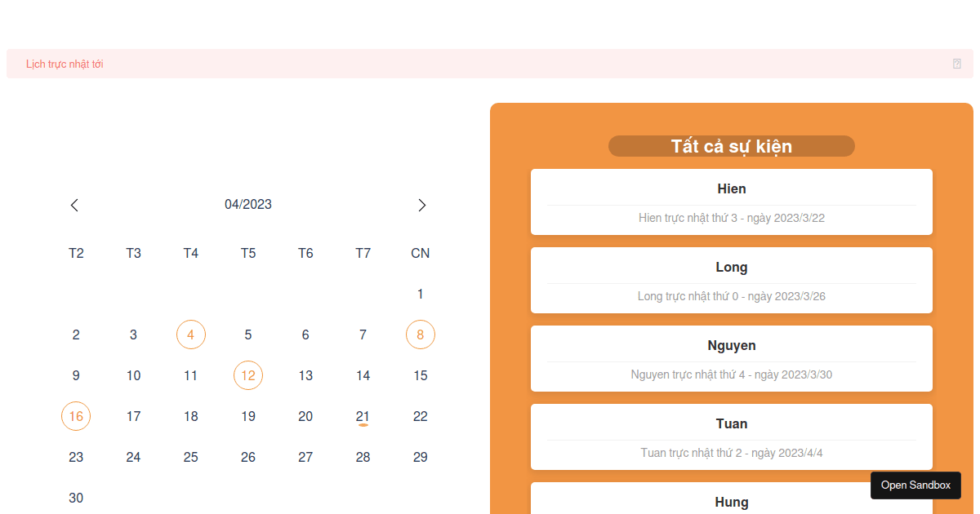Click the 'Lịch trực nhật tới' banner text
Screen dimensions: 980x514
click(64, 63)
